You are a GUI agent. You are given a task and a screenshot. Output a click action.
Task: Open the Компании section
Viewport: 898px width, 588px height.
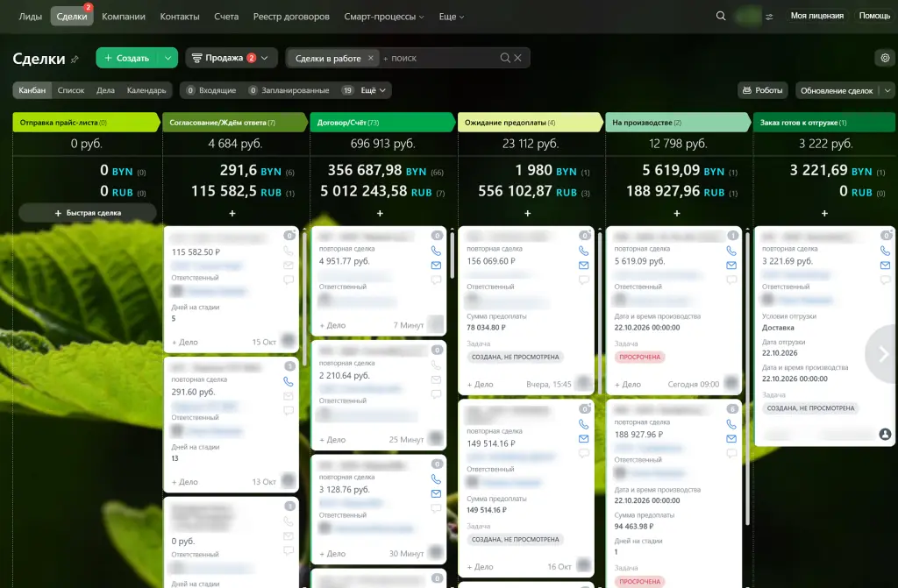124,17
